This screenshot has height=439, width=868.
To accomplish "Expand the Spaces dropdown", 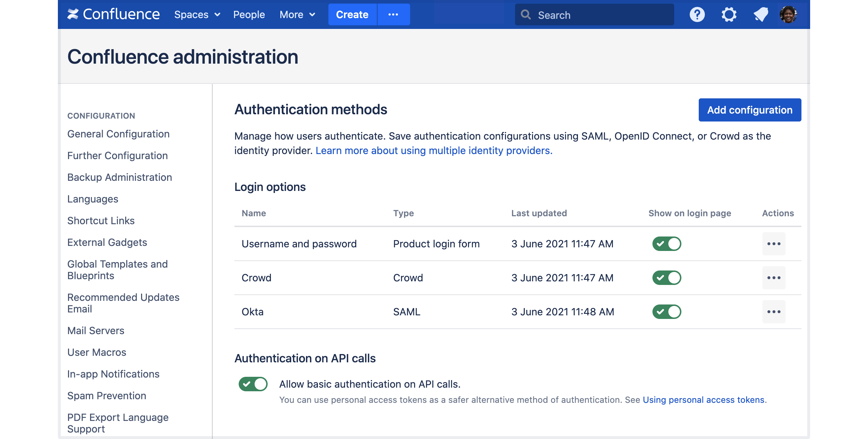I will coord(197,14).
